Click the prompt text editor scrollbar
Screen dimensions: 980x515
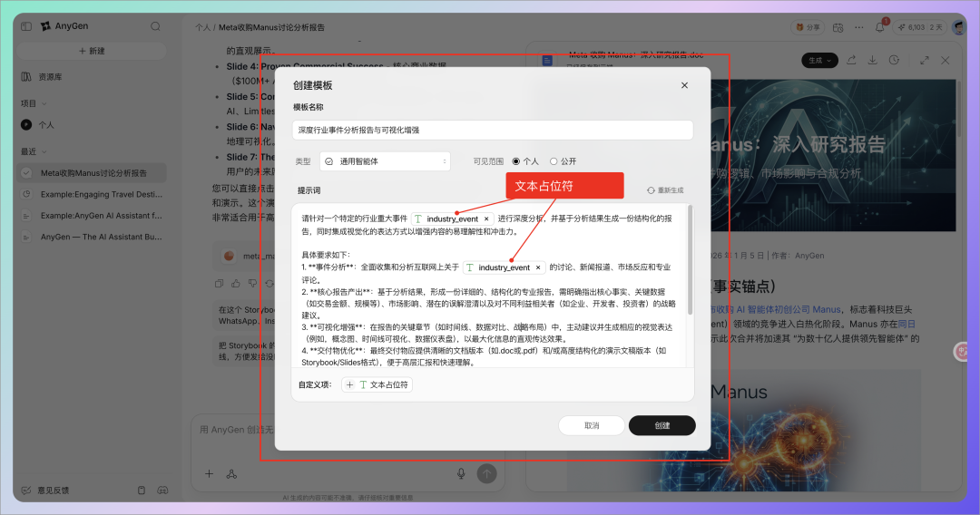pyautogui.click(x=690, y=259)
